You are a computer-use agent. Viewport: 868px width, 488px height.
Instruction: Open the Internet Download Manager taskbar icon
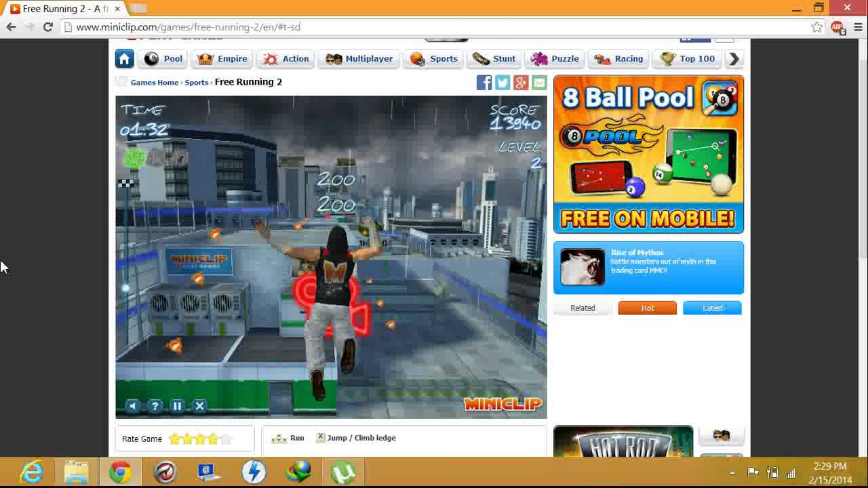(x=298, y=472)
